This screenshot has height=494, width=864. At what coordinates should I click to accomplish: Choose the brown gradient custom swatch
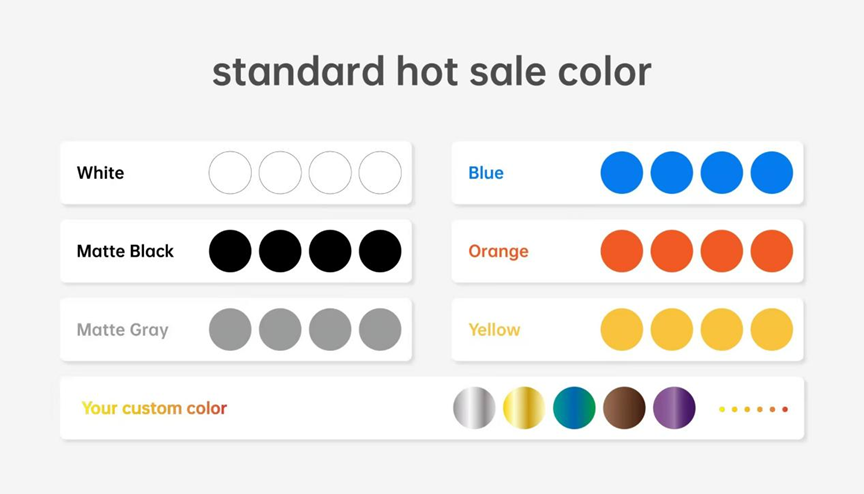(624, 408)
